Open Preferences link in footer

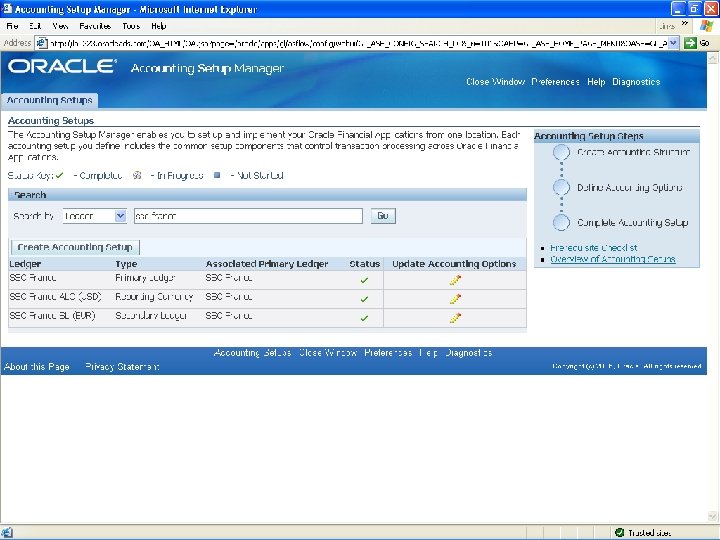[x=388, y=353]
